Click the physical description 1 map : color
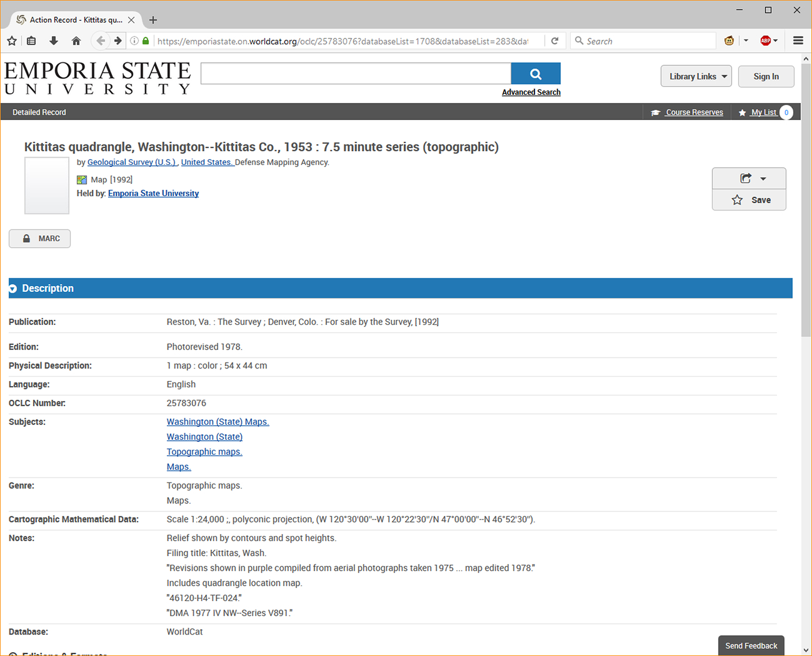The width and height of the screenshot is (812, 656). (217, 365)
